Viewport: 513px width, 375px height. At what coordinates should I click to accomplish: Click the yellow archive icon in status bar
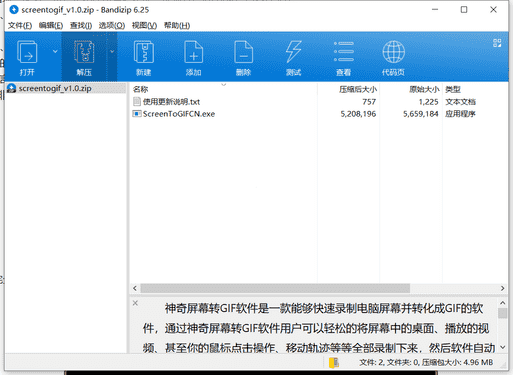pos(334,363)
